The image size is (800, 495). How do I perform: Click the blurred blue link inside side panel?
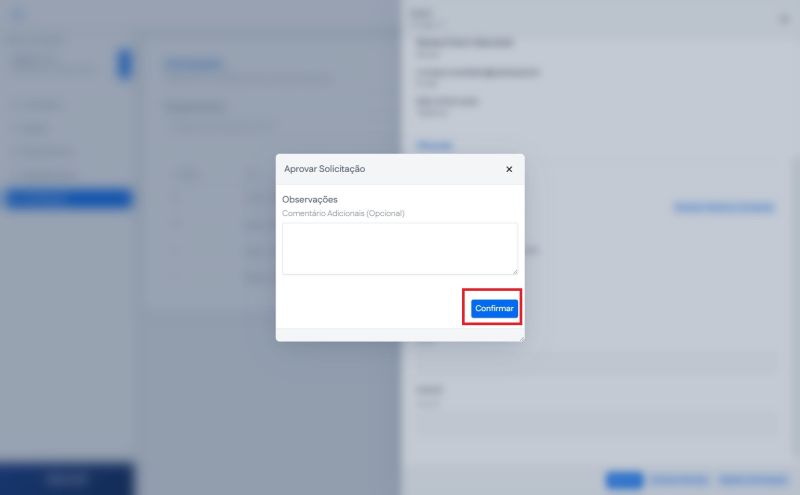(x=723, y=207)
